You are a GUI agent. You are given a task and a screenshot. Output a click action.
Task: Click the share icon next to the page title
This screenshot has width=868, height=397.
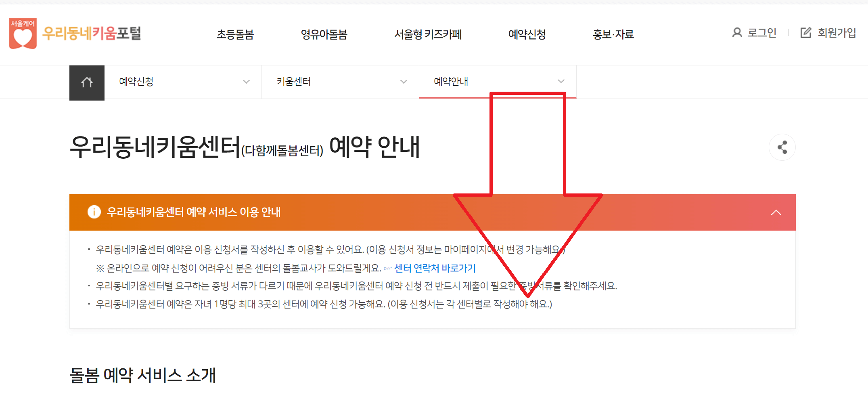tap(782, 147)
